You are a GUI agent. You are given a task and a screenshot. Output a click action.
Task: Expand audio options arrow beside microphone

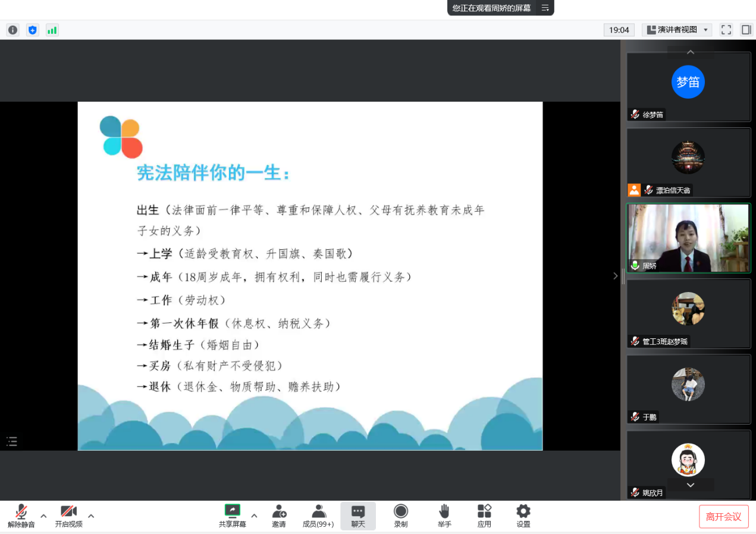[x=43, y=516]
